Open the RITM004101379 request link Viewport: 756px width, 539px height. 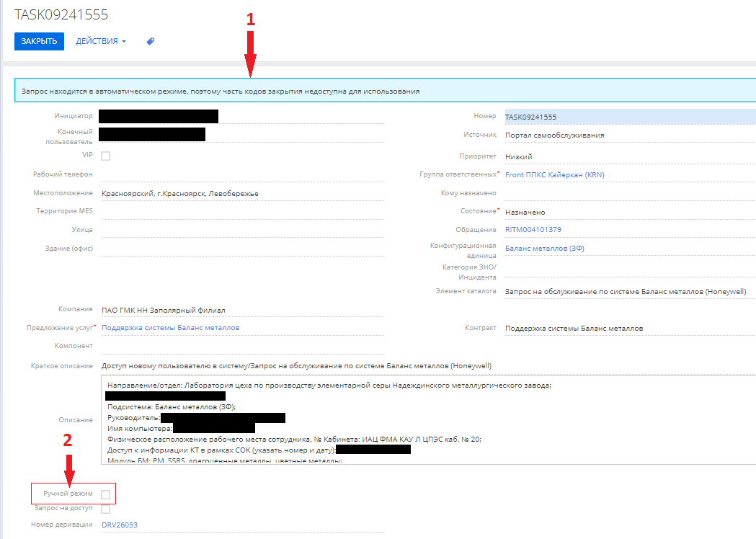point(533,230)
